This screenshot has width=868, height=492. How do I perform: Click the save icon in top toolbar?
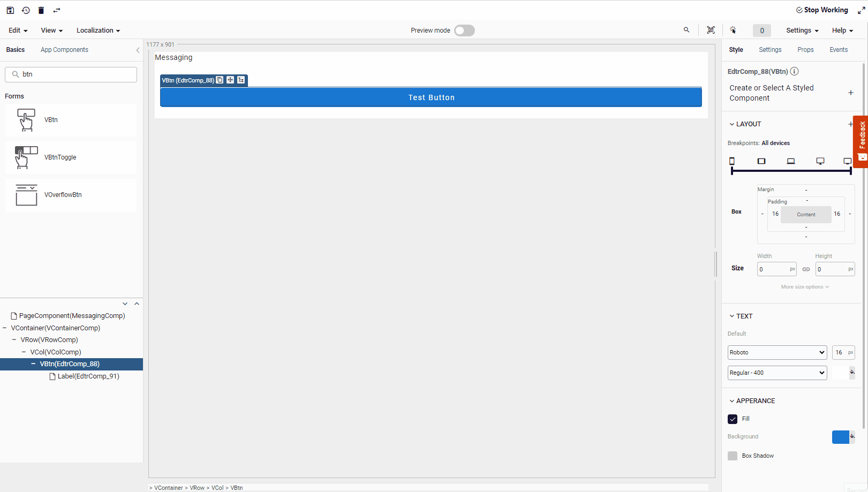(x=10, y=10)
